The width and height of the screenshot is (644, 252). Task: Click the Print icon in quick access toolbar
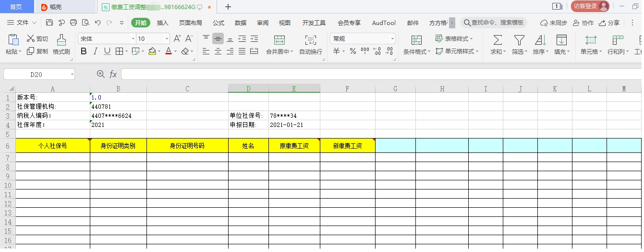pos(73,23)
